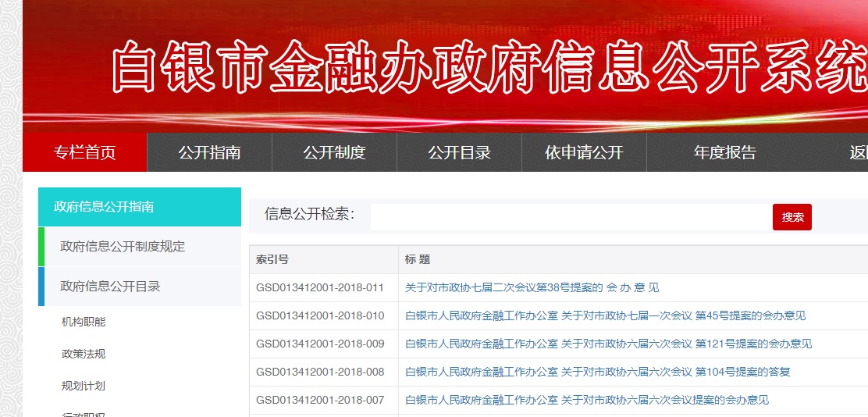Open 机构职能 in the sidebar list
Viewport: 868px width, 417px height.
84,322
